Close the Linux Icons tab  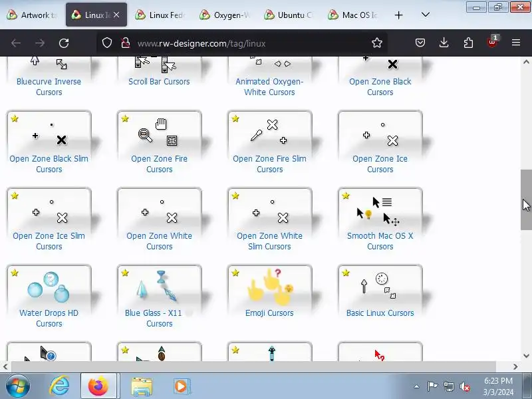click(116, 15)
